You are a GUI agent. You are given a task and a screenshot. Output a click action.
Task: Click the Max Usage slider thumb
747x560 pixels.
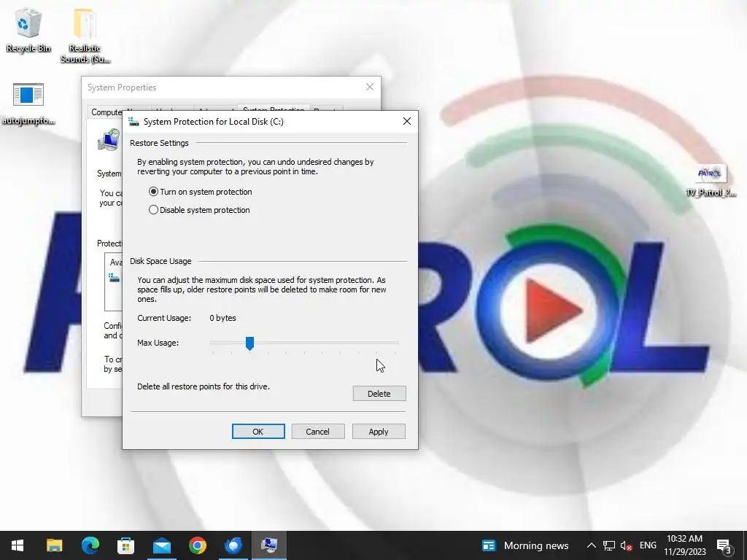pos(249,343)
